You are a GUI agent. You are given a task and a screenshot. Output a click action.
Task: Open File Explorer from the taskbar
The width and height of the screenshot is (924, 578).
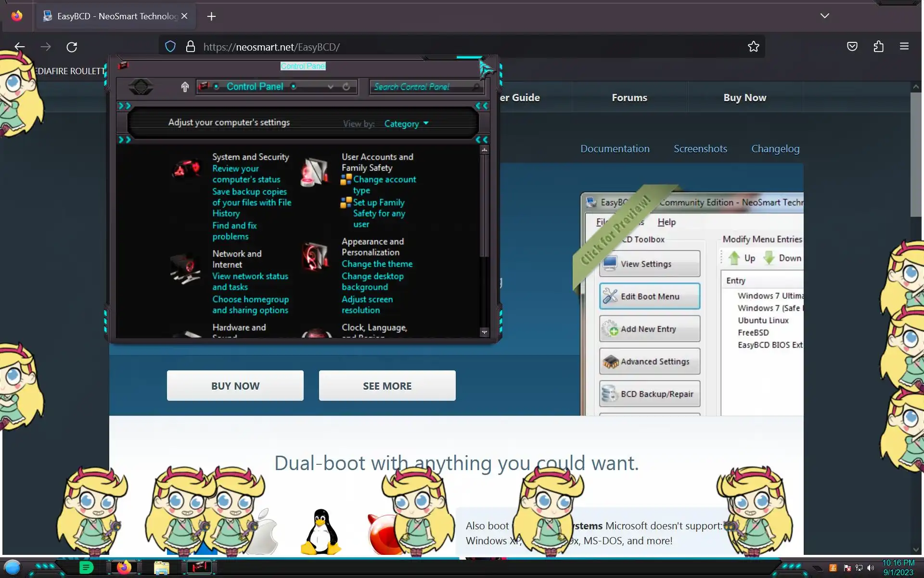(161, 568)
